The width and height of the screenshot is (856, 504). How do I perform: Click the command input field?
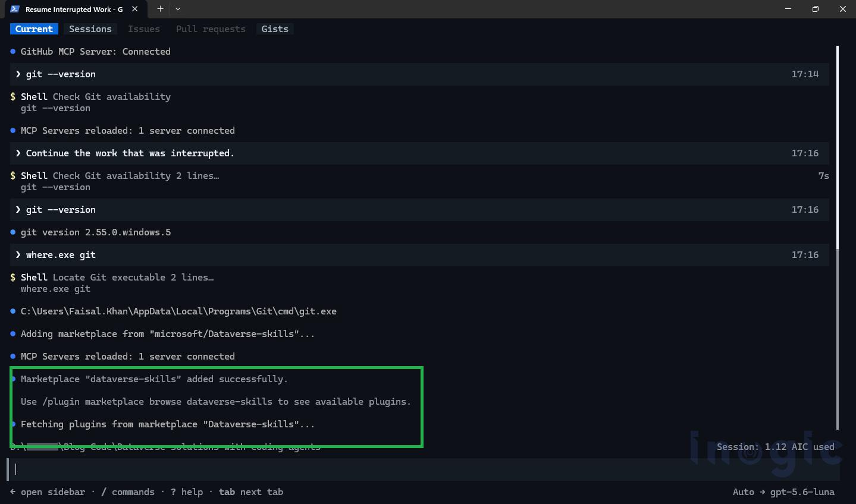(424, 469)
